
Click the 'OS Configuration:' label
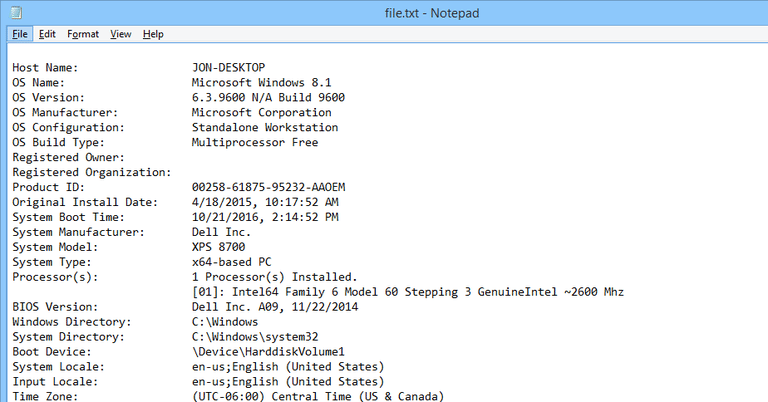(69, 127)
